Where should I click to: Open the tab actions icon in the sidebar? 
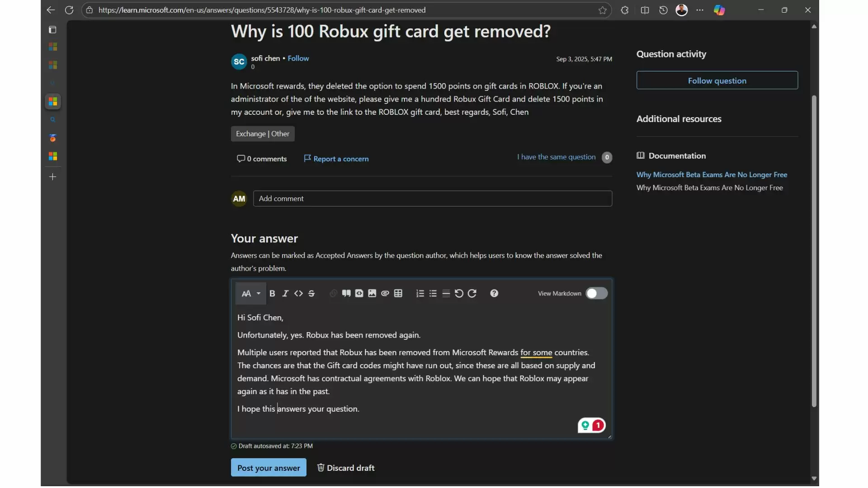coord(52,30)
